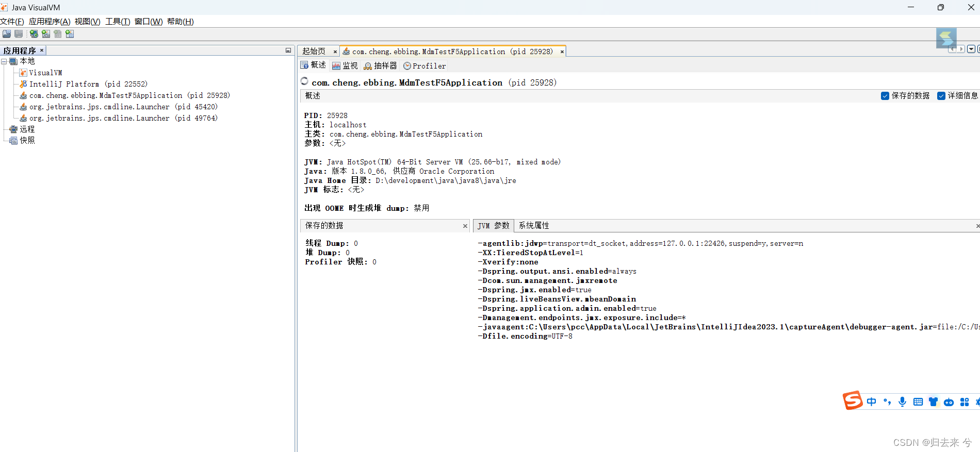
Task: Uncheck the 详细信息 checkbox
Action: tap(941, 96)
